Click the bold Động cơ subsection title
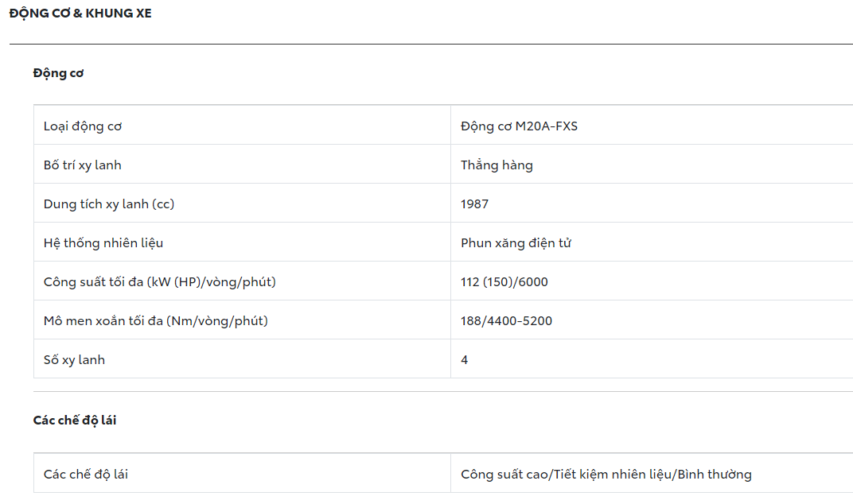This screenshot has width=853, height=504. [x=59, y=73]
